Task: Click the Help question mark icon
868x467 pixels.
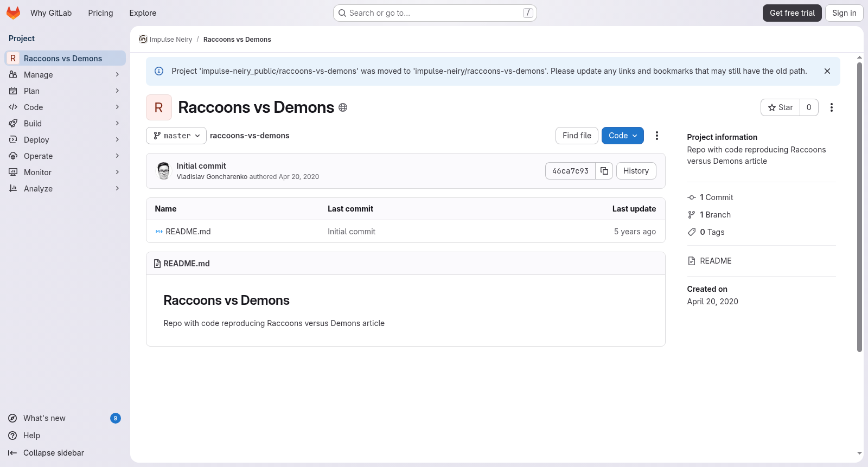Action: pyautogui.click(x=12, y=436)
